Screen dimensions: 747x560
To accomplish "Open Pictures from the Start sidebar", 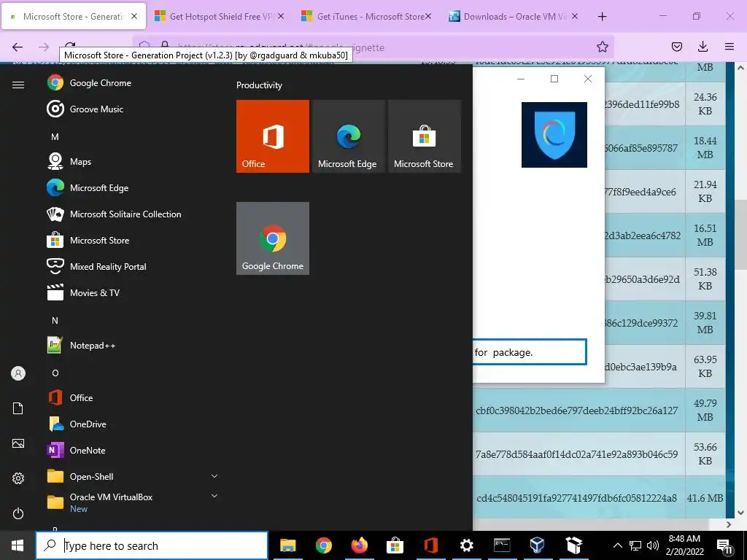I will [18, 443].
